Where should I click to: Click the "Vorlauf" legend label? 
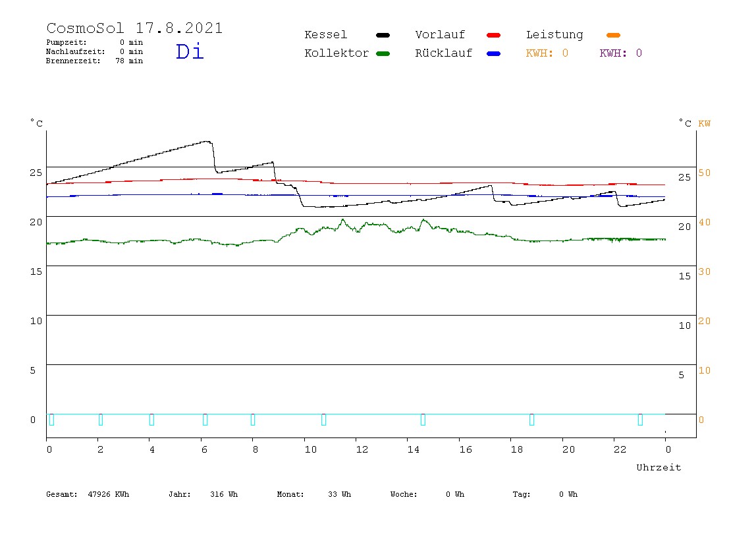coord(440,35)
